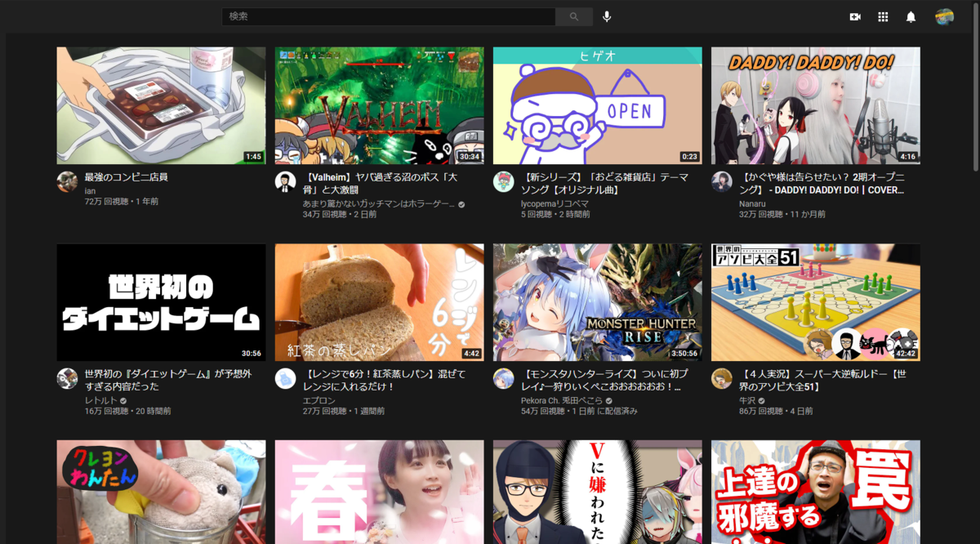980x544 pixels.
Task: Open the DADDY! DADDY! DO! thumbnail
Action: pyautogui.click(x=815, y=105)
